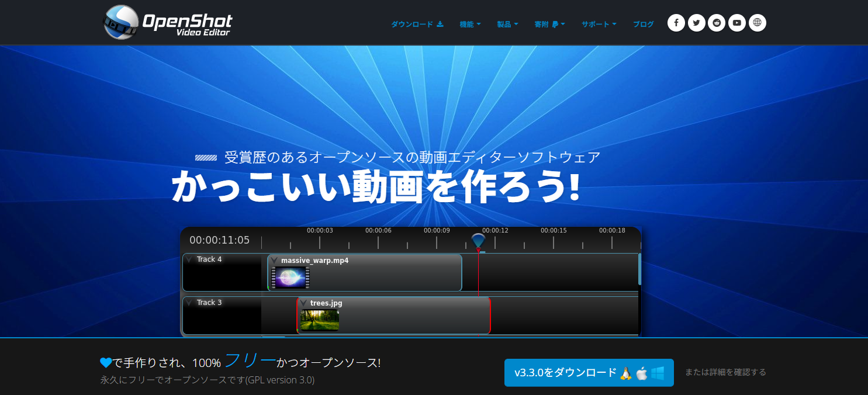Open the Track 4 menu arrow
The width and height of the screenshot is (868, 395).
[x=189, y=259]
